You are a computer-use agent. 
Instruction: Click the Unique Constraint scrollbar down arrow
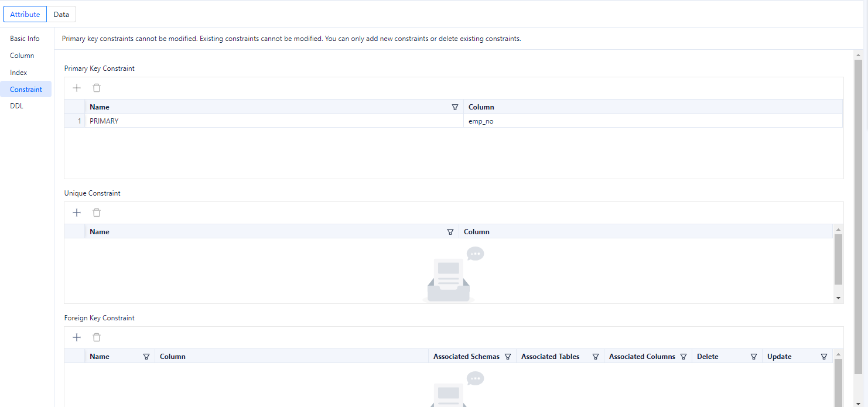tap(838, 298)
